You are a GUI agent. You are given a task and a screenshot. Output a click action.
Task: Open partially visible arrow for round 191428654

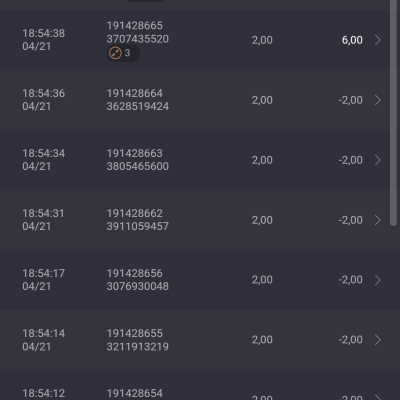378,397
